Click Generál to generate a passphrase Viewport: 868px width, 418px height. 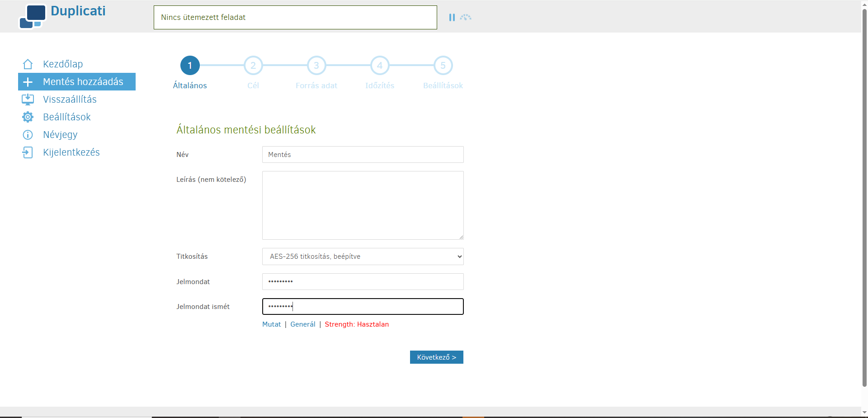(x=302, y=324)
